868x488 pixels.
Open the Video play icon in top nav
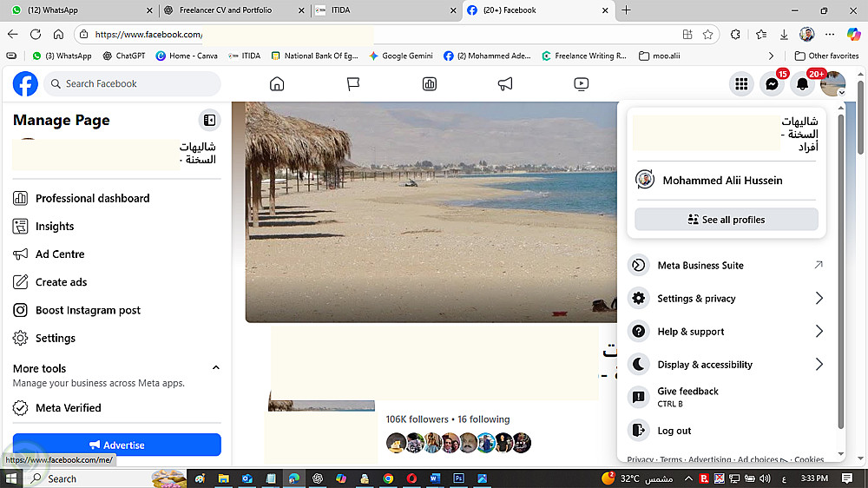coord(582,83)
